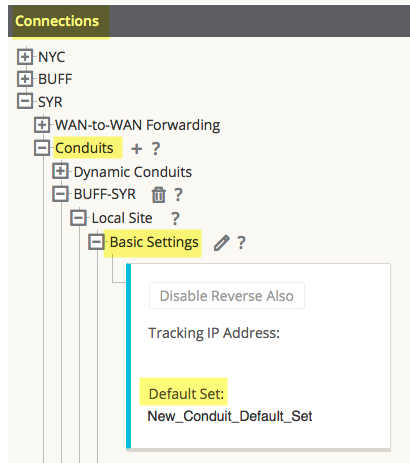Expand the BUFF site node

coord(25,79)
